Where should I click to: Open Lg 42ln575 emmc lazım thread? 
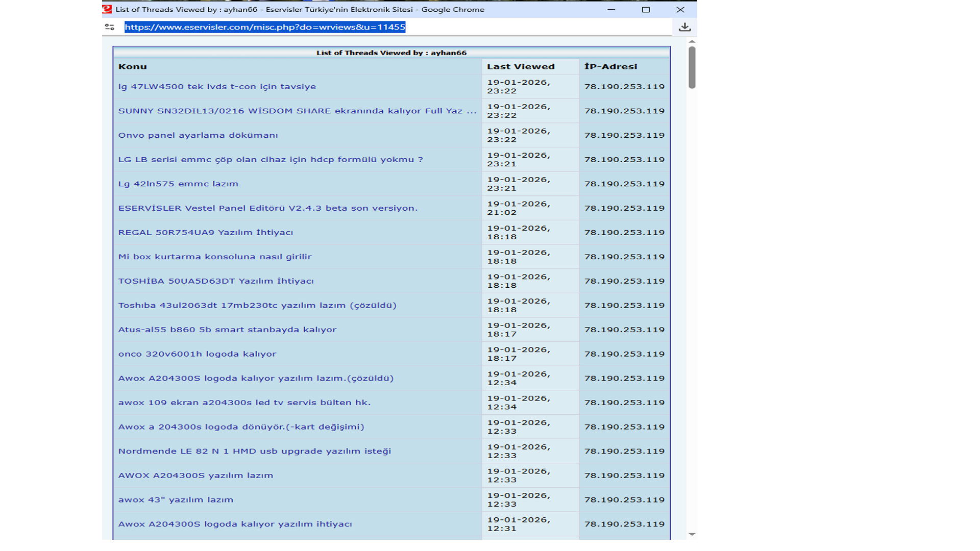pyautogui.click(x=178, y=184)
